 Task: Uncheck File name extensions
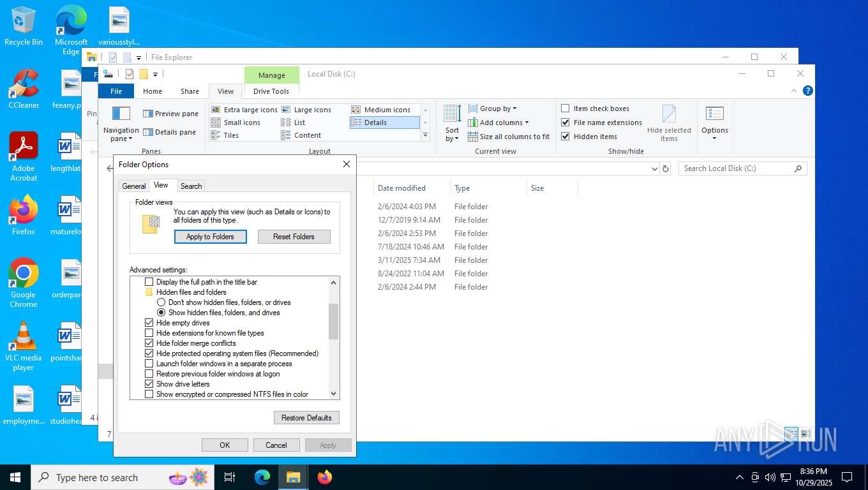pos(601,122)
